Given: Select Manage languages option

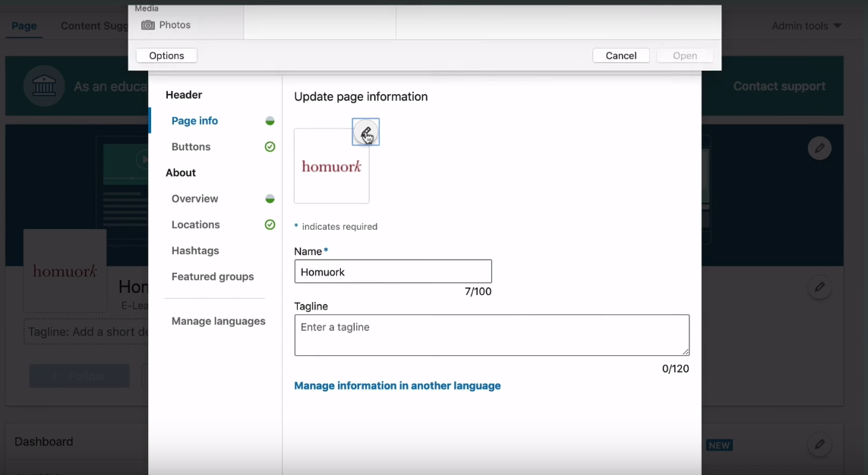Looking at the screenshot, I should tap(218, 321).
